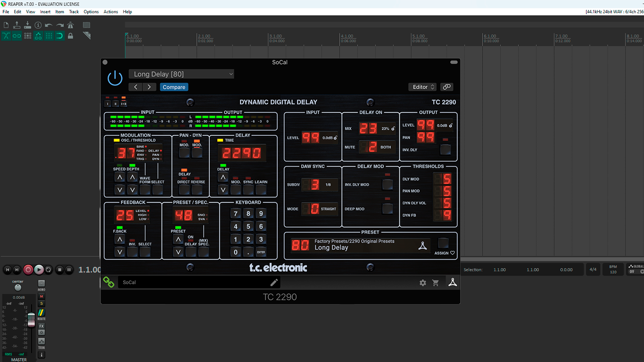This screenshot has width=644, height=362.
Task: Open the Track menu
Action: pos(74,12)
